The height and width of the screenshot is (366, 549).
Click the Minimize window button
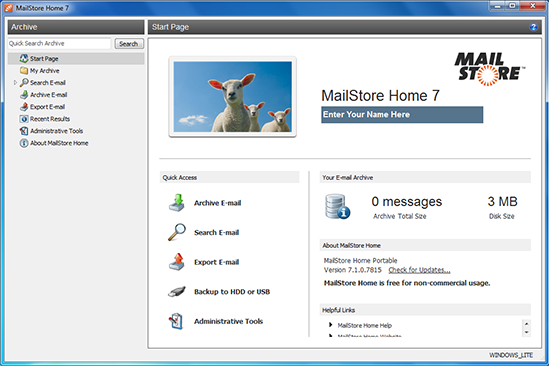coord(497,6)
